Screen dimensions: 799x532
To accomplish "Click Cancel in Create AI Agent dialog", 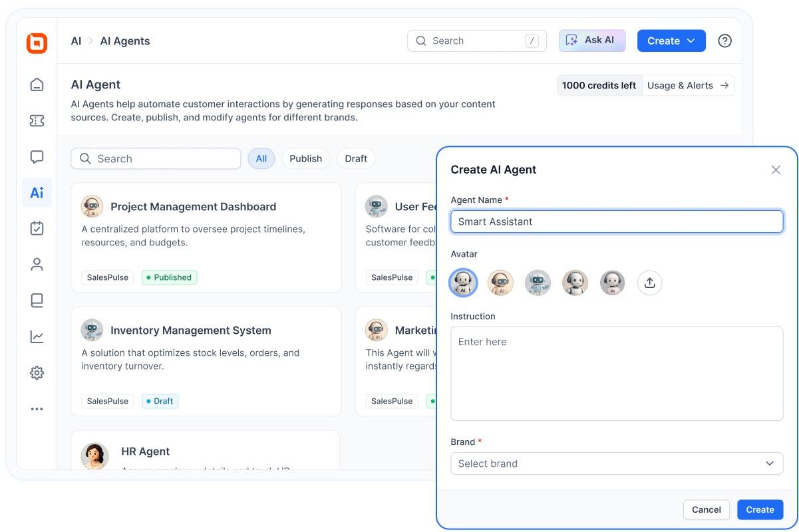I will 706,509.
